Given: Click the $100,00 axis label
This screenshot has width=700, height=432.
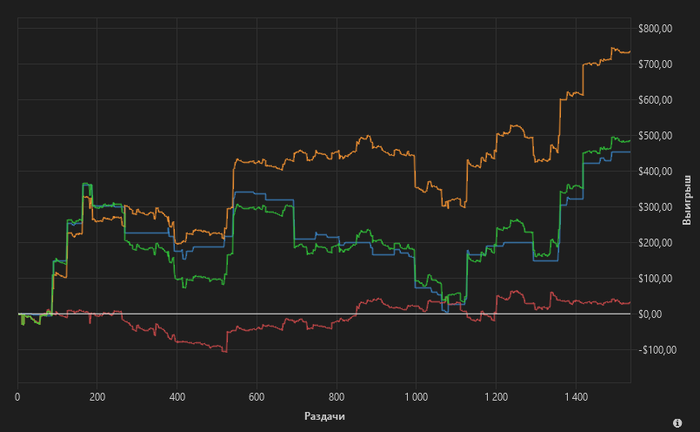Looking at the screenshot, I should pyautogui.click(x=655, y=278).
